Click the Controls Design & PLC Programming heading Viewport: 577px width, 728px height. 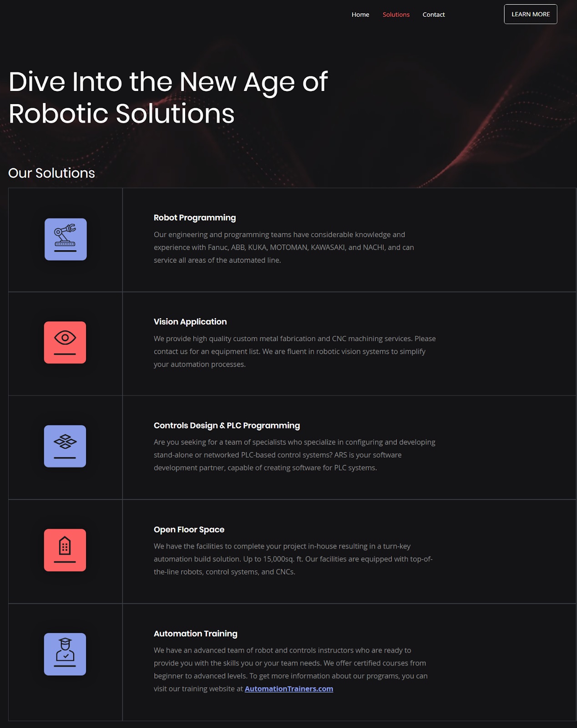(227, 425)
